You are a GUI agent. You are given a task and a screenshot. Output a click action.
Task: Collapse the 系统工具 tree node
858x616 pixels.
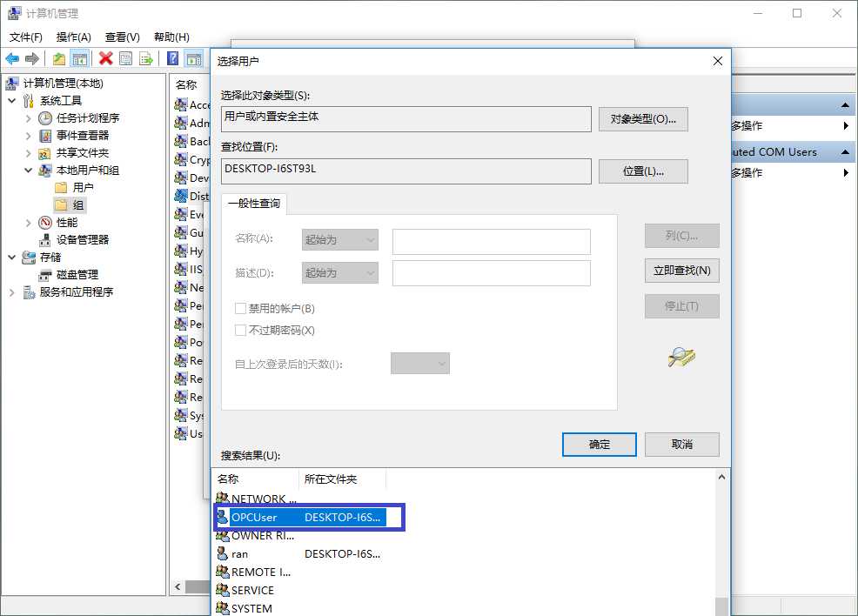[x=12, y=101]
